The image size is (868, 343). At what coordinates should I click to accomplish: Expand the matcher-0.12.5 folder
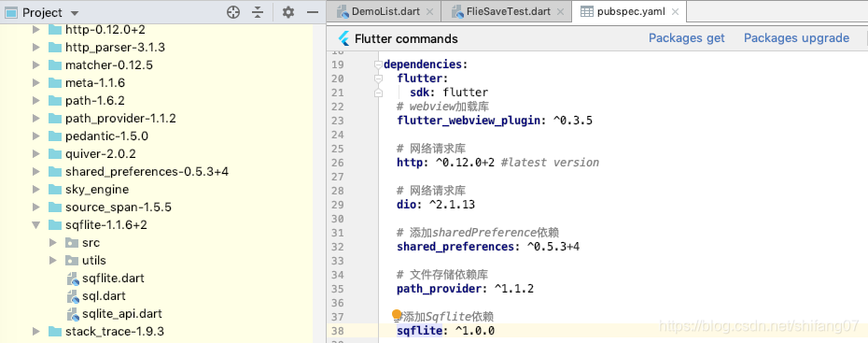(x=36, y=64)
